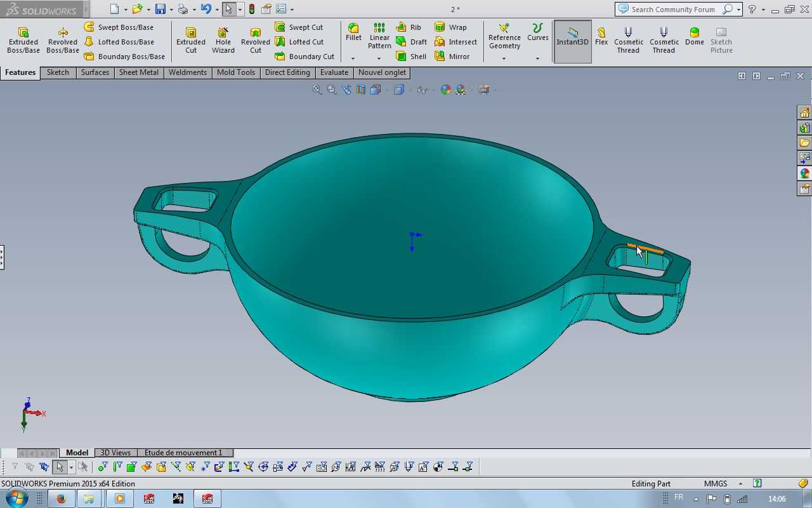Open the Edit Appearance color ball
Screen dimensions: 812x508
coord(445,90)
